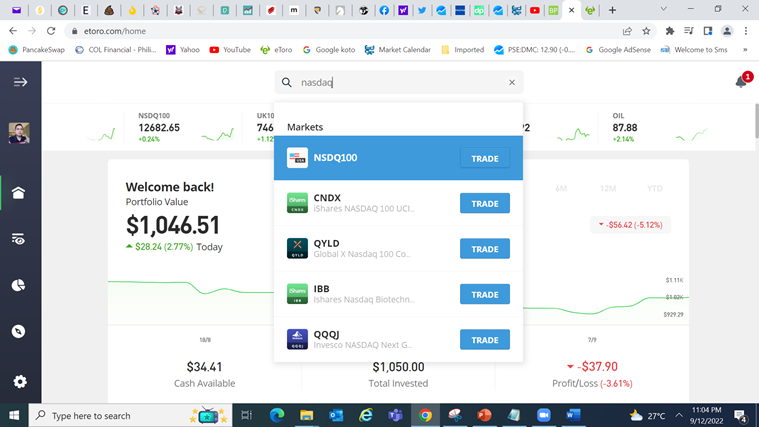The image size is (759, 427).
Task: Open File Explorer from taskbar
Action: [x=306, y=415]
